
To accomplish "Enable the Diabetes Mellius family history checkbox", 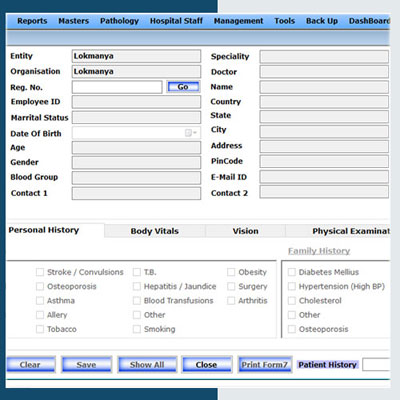I will coord(292,272).
